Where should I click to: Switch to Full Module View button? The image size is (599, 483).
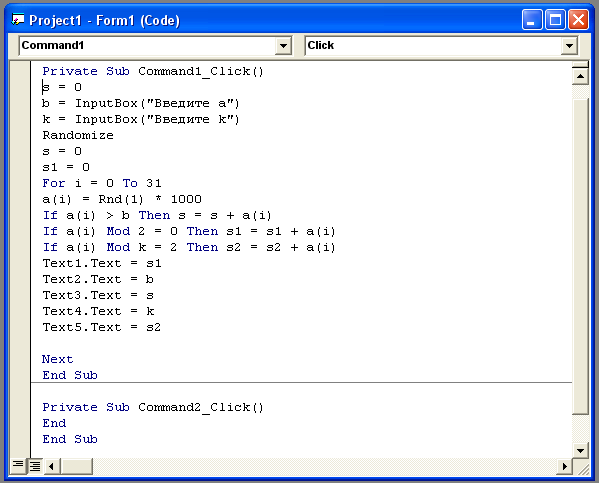(35, 466)
